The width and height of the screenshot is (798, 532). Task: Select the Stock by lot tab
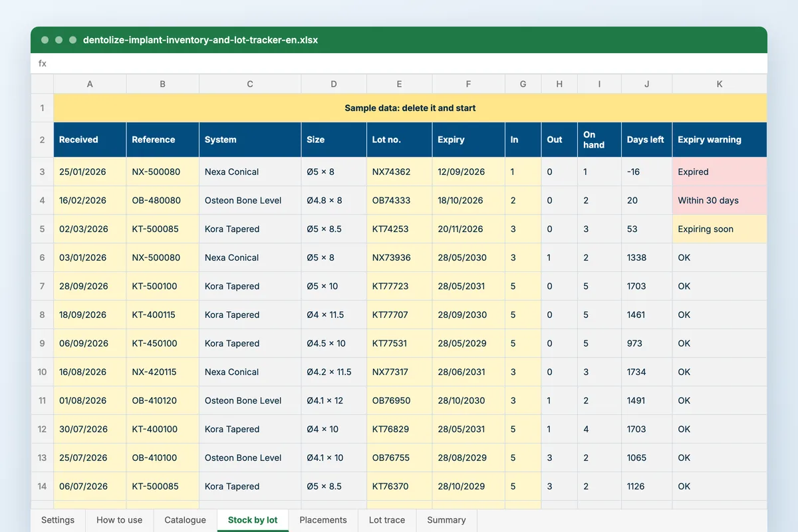[253, 520]
